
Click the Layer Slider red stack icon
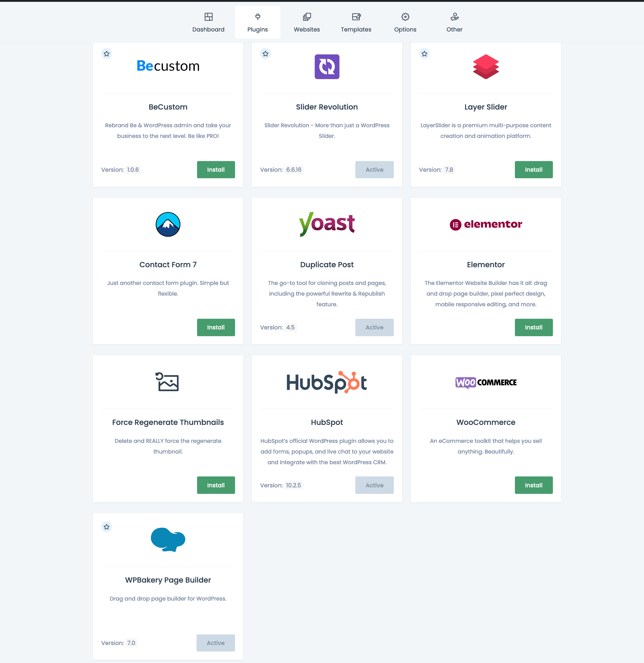485,66
